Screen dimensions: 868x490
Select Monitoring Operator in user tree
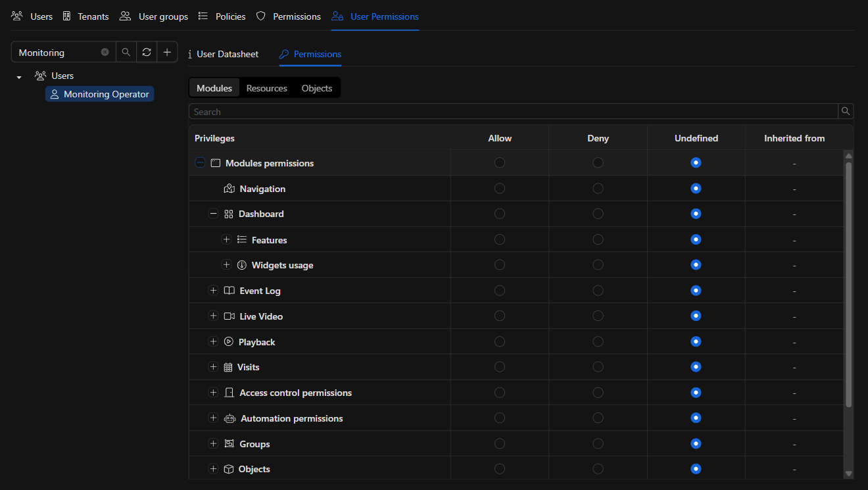click(x=99, y=94)
